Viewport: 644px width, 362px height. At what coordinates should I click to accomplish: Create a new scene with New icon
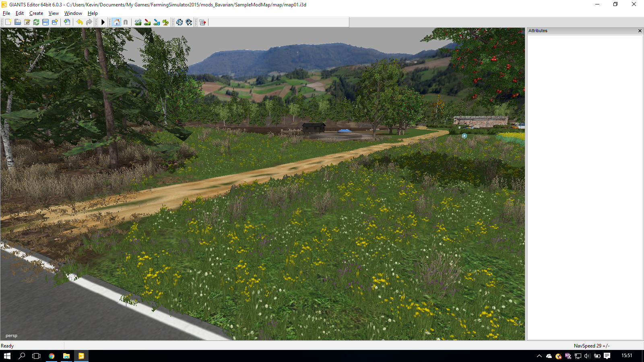point(8,22)
